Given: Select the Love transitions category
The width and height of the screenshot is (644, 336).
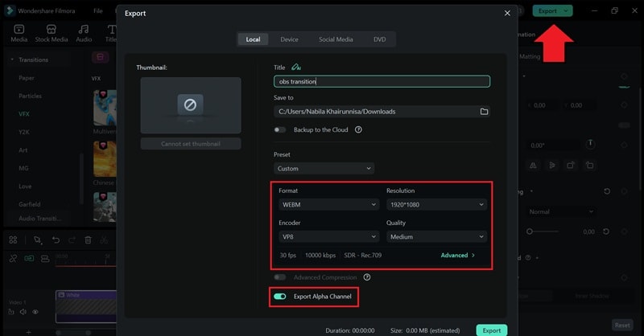Looking at the screenshot, I should [25, 186].
